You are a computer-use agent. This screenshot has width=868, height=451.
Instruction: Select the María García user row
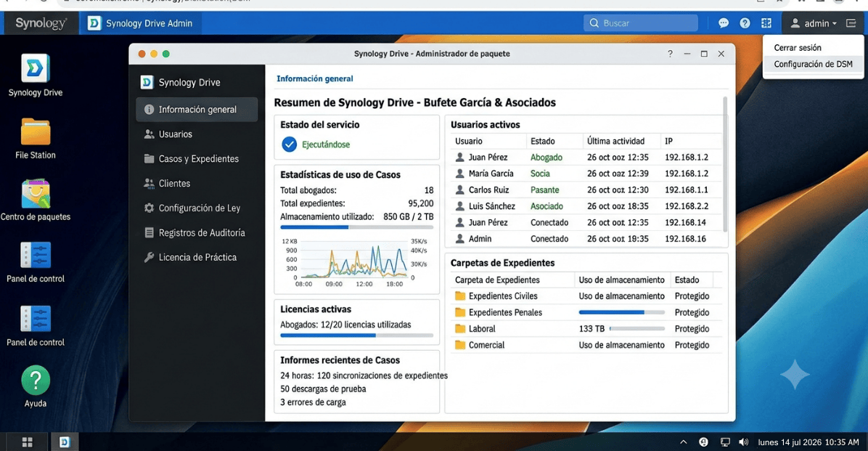586,174
